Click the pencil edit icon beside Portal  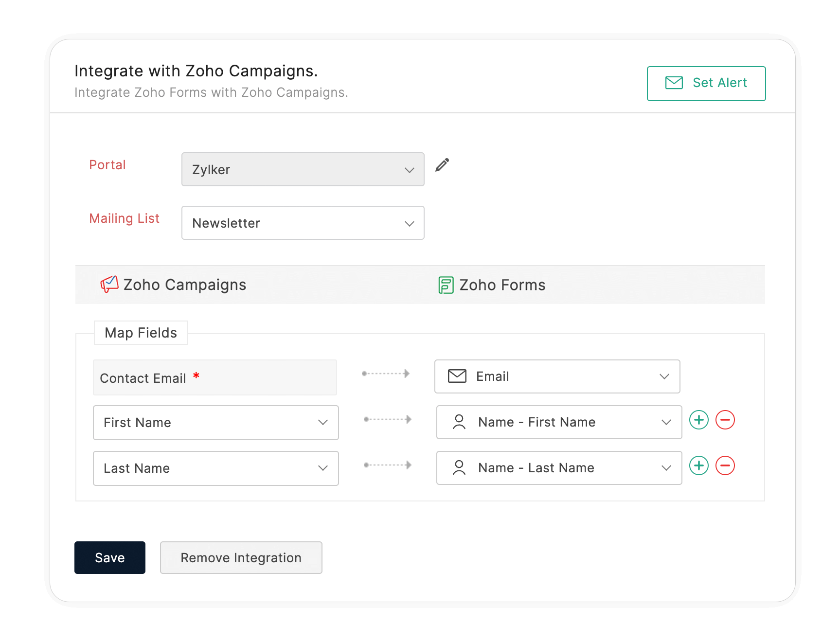[442, 165]
